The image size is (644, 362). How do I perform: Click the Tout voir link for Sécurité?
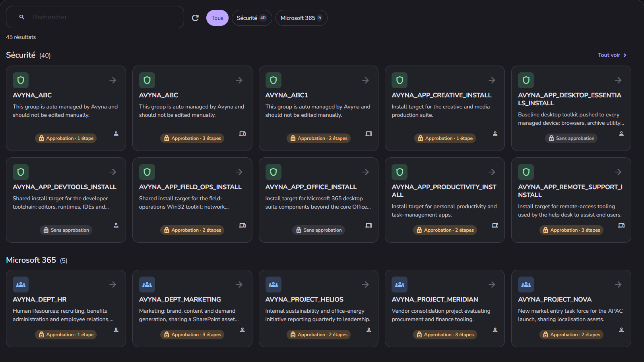(x=612, y=55)
